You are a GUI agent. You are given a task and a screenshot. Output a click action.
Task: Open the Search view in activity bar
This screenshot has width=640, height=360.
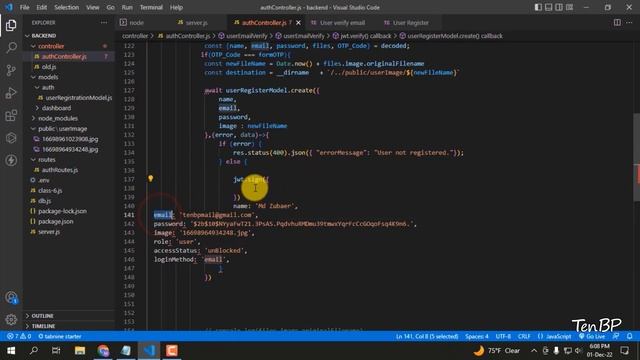pyautogui.click(x=11, y=48)
